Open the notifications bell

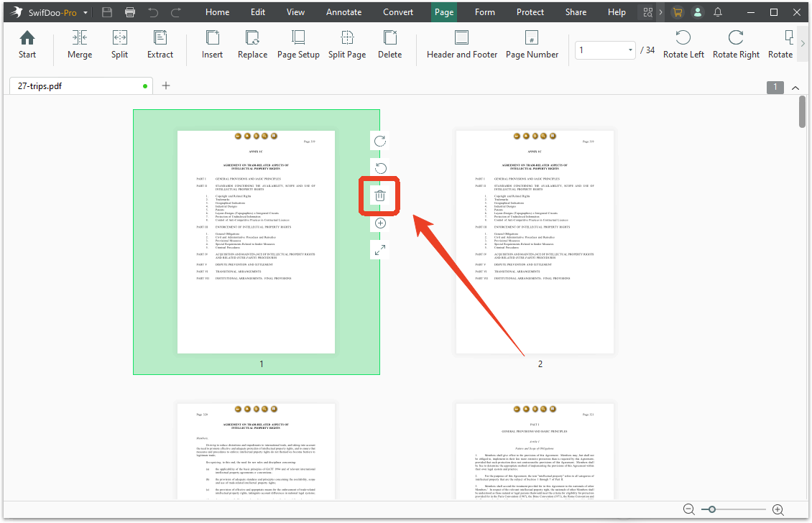[718, 12]
